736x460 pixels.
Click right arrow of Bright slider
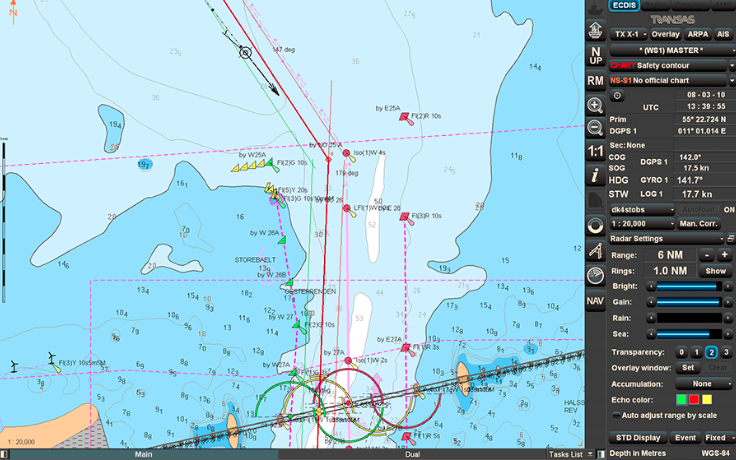(x=728, y=286)
